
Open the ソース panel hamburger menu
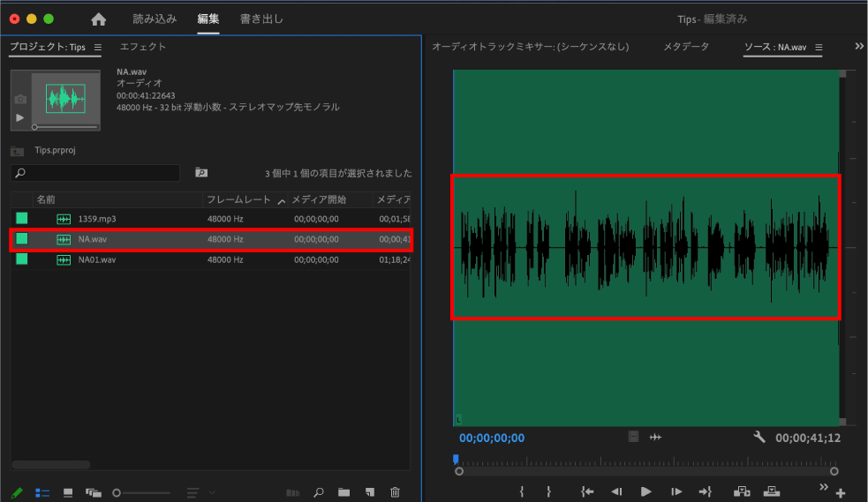819,48
